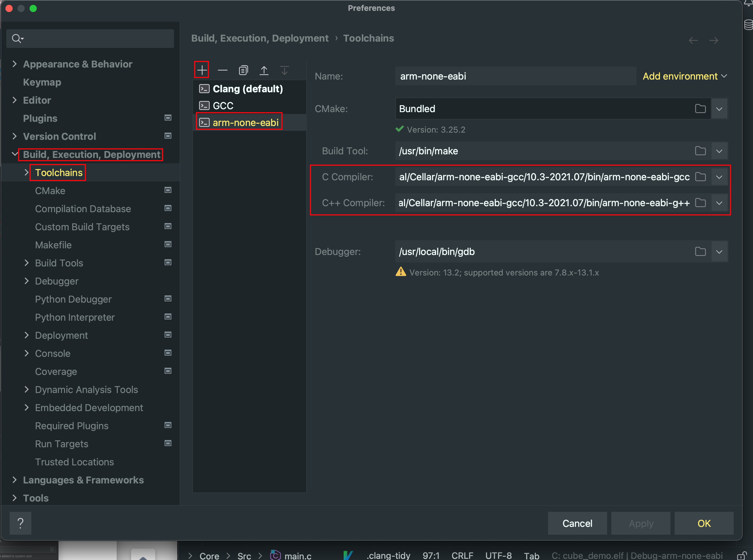Open the CMake dropdown arrow

click(719, 109)
